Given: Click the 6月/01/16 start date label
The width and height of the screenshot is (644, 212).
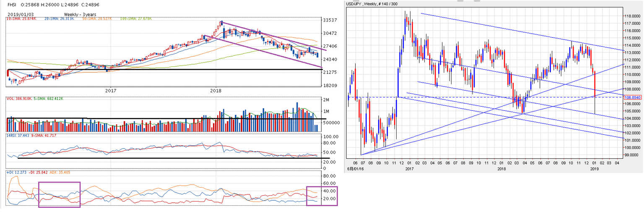Looking at the screenshot, I should [x=355, y=168].
